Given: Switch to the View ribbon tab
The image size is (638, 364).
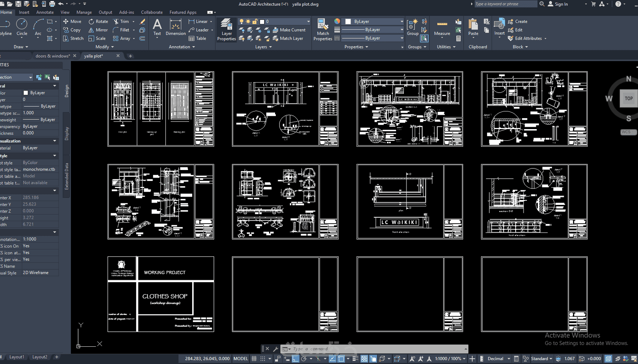Looking at the screenshot, I should tap(65, 12).
